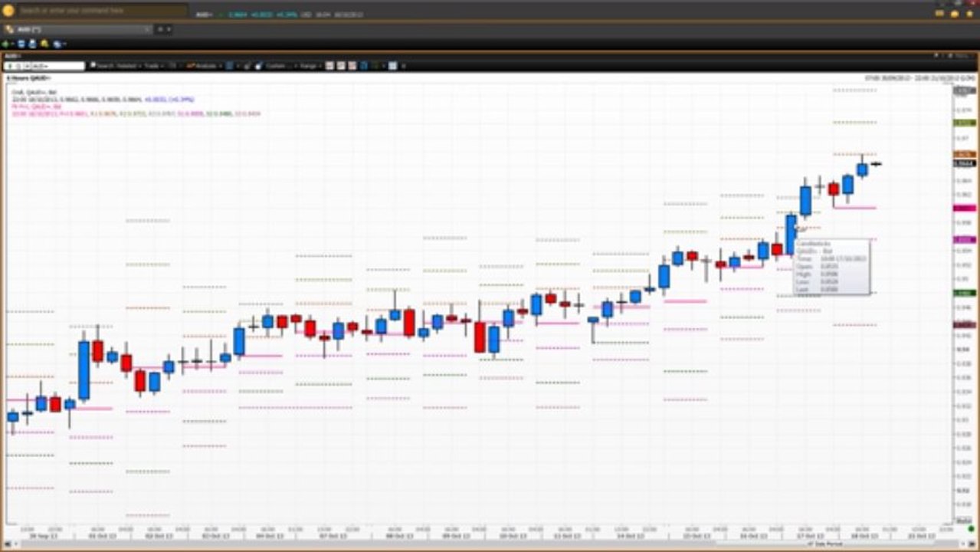This screenshot has width=980, height=552.
Task: Focus the search or command box
Action: tap(103, 11)
